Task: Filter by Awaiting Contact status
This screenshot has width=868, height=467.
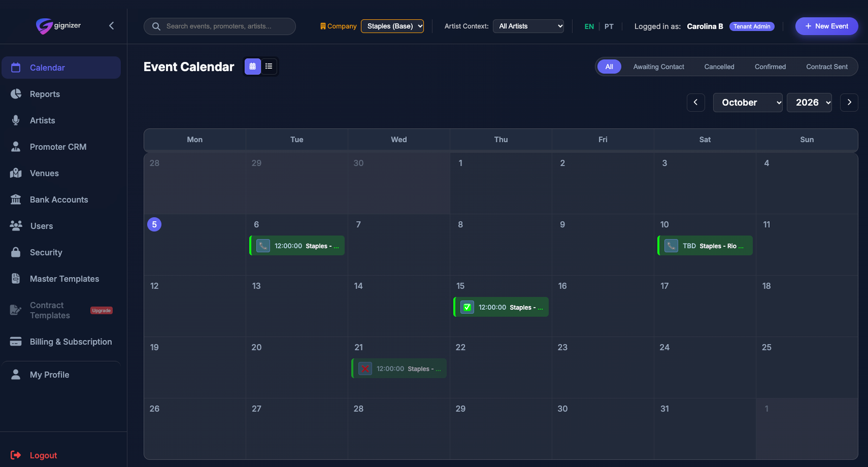Action: (x=659, y=67)
